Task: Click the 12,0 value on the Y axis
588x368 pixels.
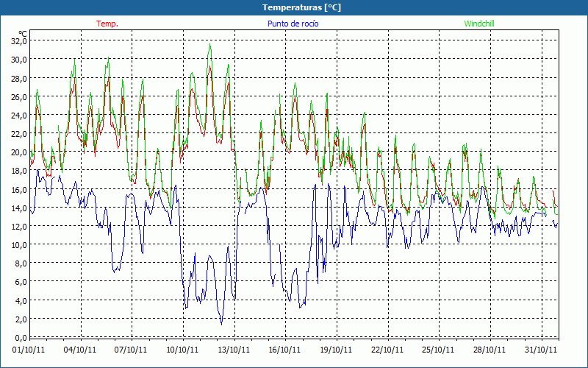Action: pyautogui.click(x=18, y=226)
